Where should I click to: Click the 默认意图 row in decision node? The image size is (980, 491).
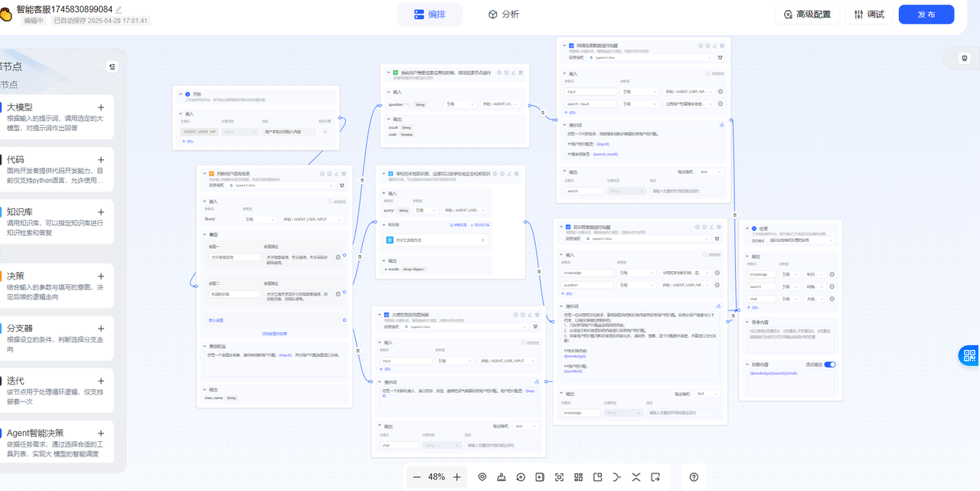point(275,320)
